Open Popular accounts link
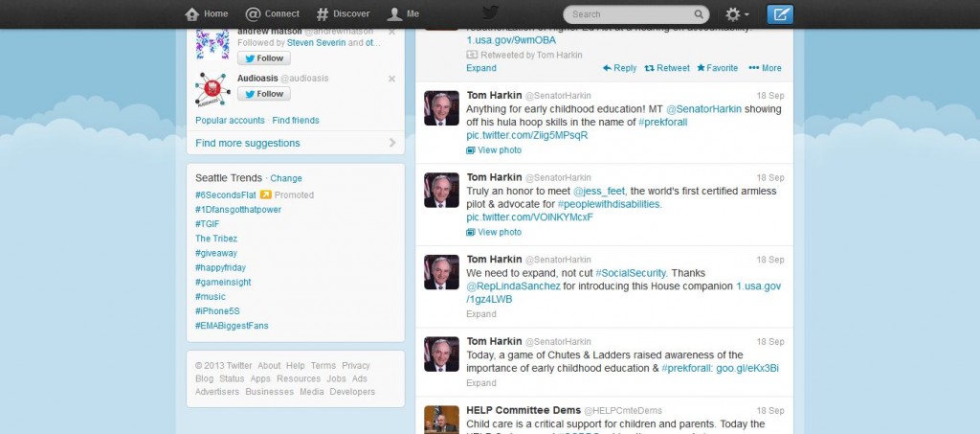 tap(230, 120)
